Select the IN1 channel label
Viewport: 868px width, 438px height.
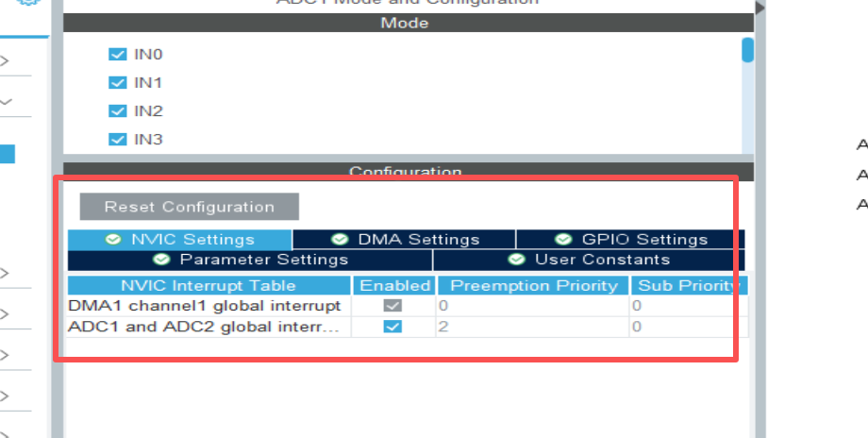tap(148, 83)
